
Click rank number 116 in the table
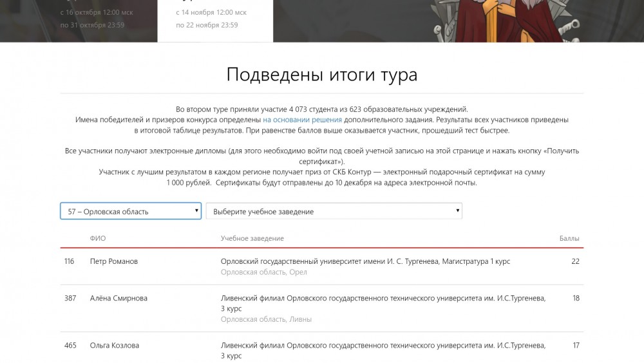point(70,261)
